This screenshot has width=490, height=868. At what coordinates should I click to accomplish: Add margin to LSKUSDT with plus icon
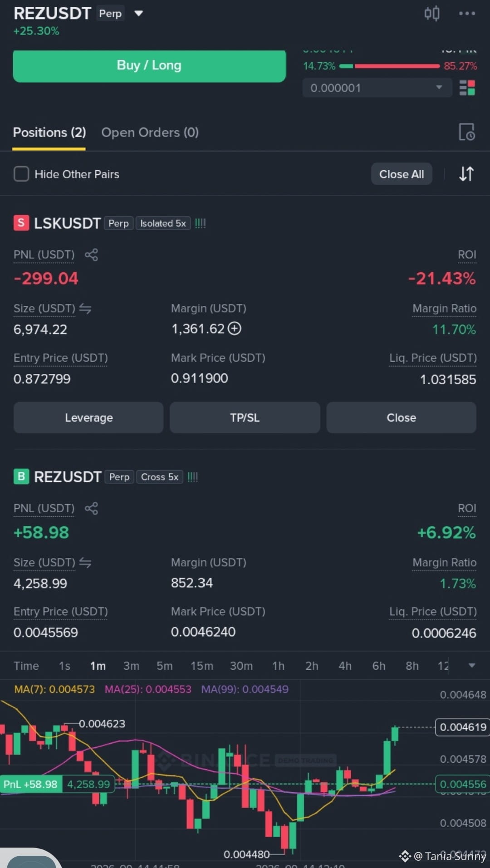[235, 328]
